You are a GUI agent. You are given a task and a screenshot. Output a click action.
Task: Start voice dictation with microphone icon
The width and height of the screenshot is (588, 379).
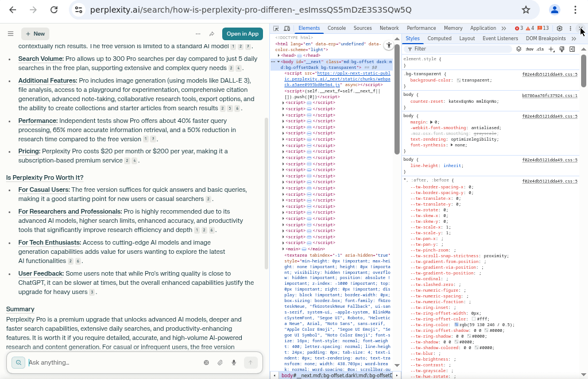[234, 362]
